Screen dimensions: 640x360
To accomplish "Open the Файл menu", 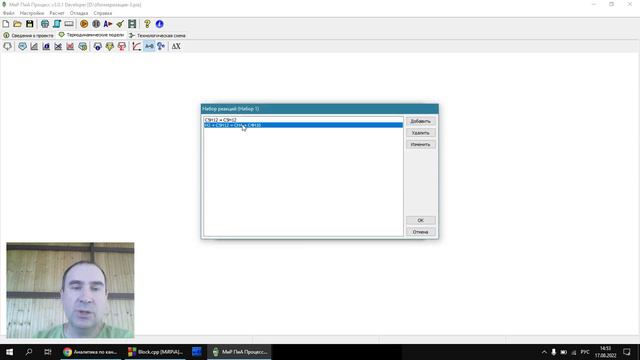I will point(9,13).
